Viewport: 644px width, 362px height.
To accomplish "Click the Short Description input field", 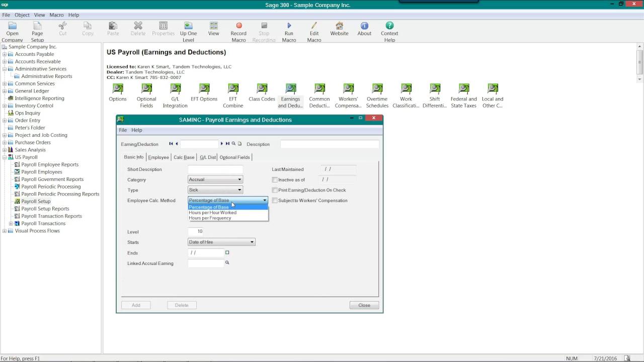I will pyautogui.click(x=215, y=169).
